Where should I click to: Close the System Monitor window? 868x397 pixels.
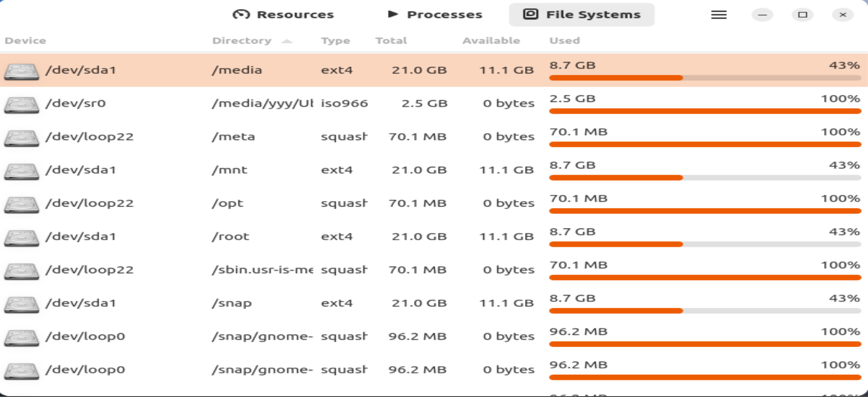pyautogui.click(x=843, y=15)
